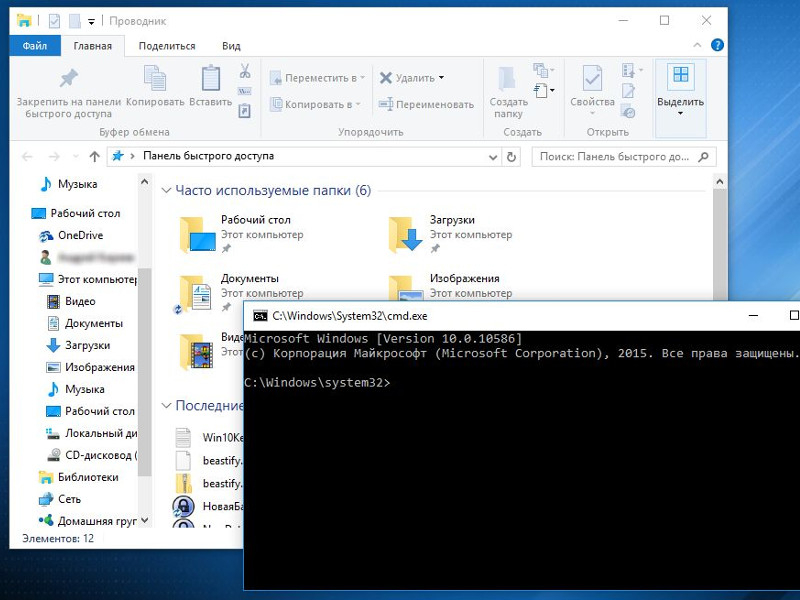Select the НоваяБа recent file entry
The image size is (800, 600).
point(209,506)
